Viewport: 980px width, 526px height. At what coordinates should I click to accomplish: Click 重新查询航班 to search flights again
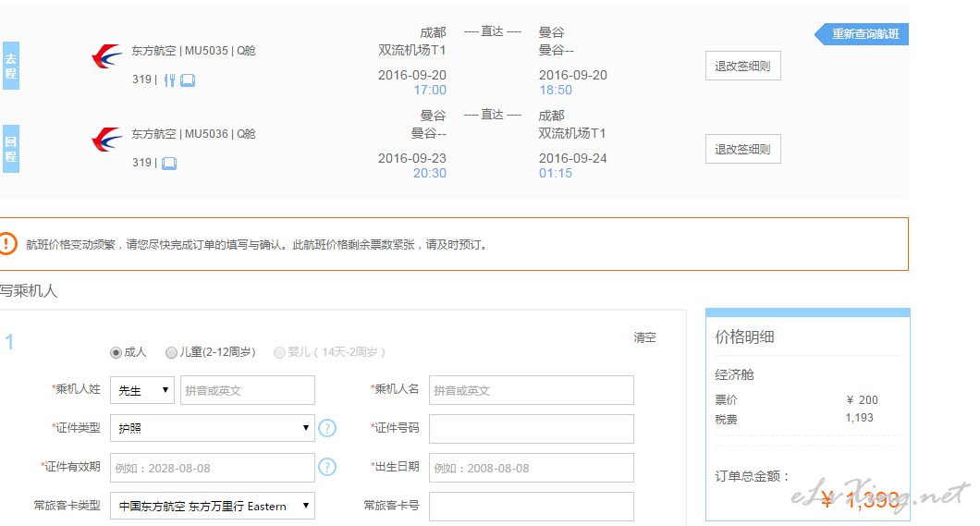tap(864, 34)
